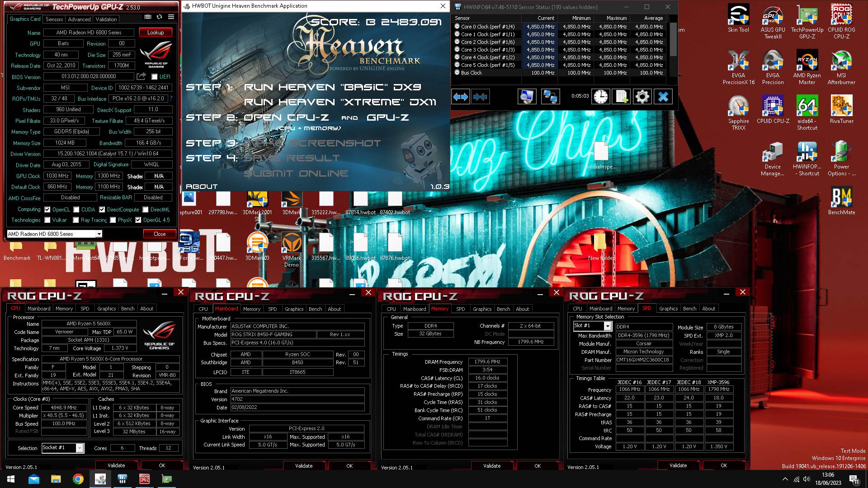Toggle OpenCL checkbox
The height and width of the screenshot is (488, 868).
[x=47, y=210]
